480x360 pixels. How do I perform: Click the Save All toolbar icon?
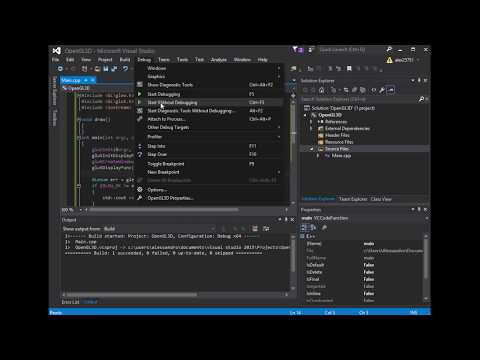(x=114, y=69)
